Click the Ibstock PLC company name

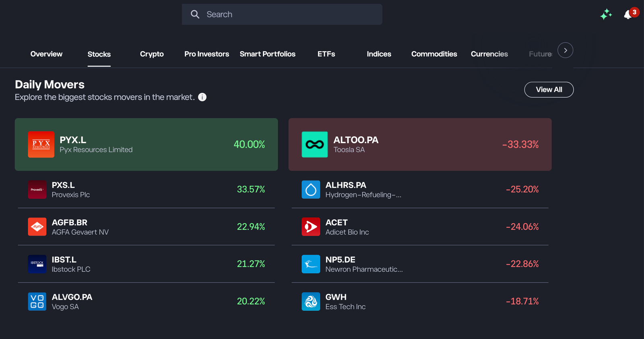click(71, 269)
